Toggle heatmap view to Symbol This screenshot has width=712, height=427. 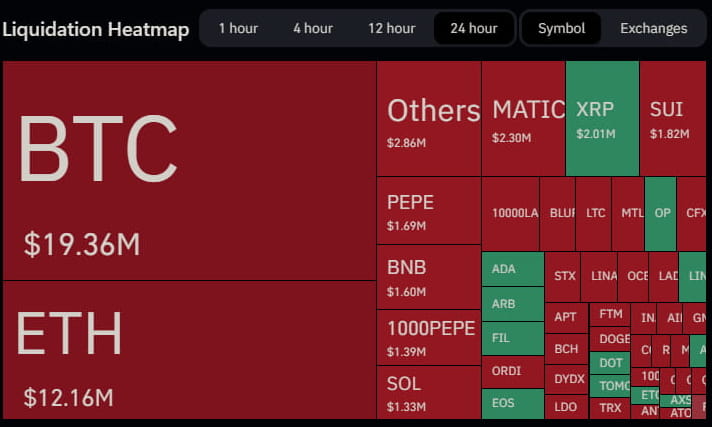coord(561,28)
